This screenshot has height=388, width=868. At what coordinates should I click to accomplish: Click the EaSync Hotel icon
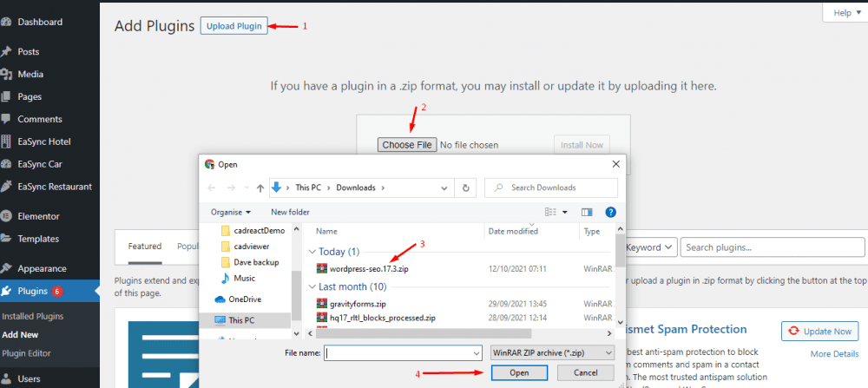pyautogui.click(x=6, y=141)
